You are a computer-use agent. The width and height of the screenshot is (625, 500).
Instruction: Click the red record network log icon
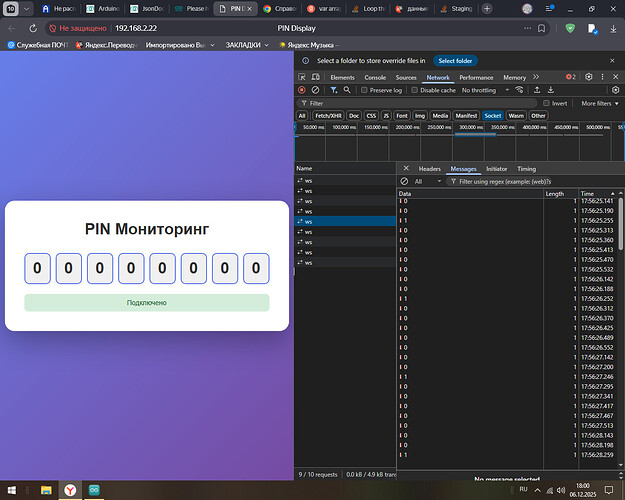click(x=302, y=90)
